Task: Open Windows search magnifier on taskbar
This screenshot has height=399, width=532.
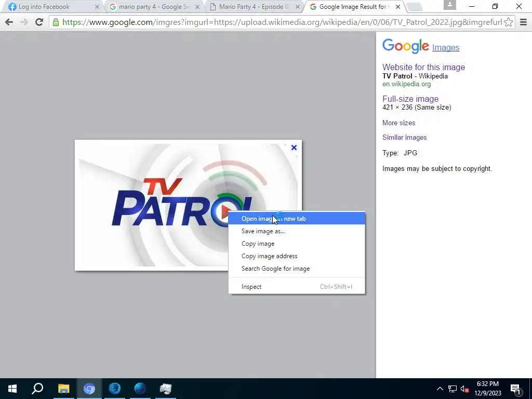Action: pos(37,389)
